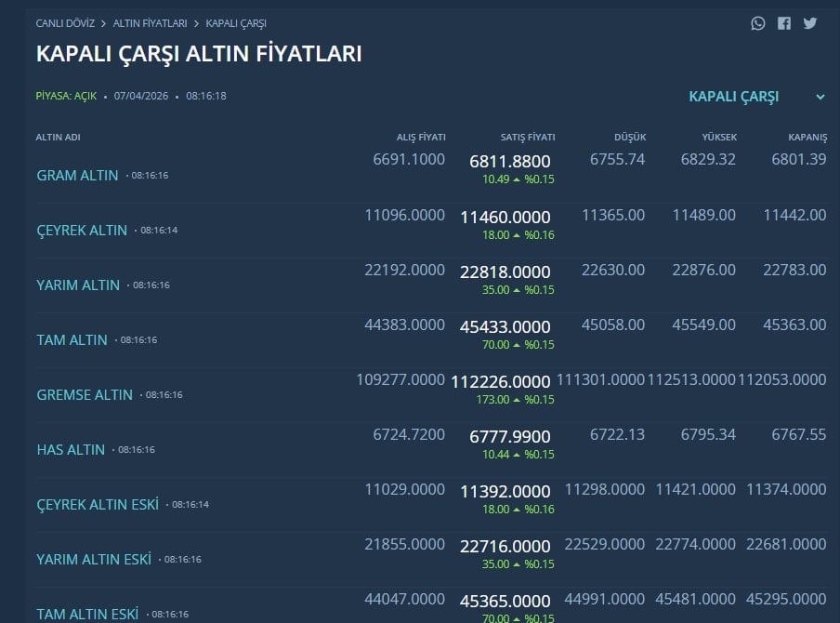
Task: Share page via Twitter icon
Action: pos(810,23)
